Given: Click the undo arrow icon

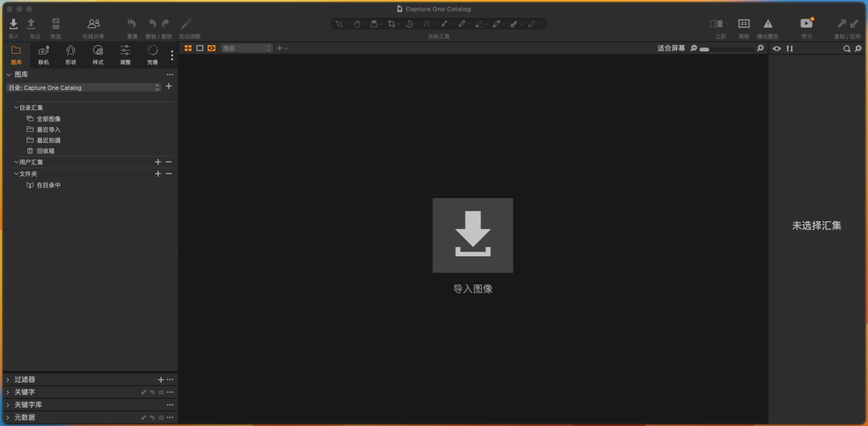Looking at the screenshot, I should 152,24.
